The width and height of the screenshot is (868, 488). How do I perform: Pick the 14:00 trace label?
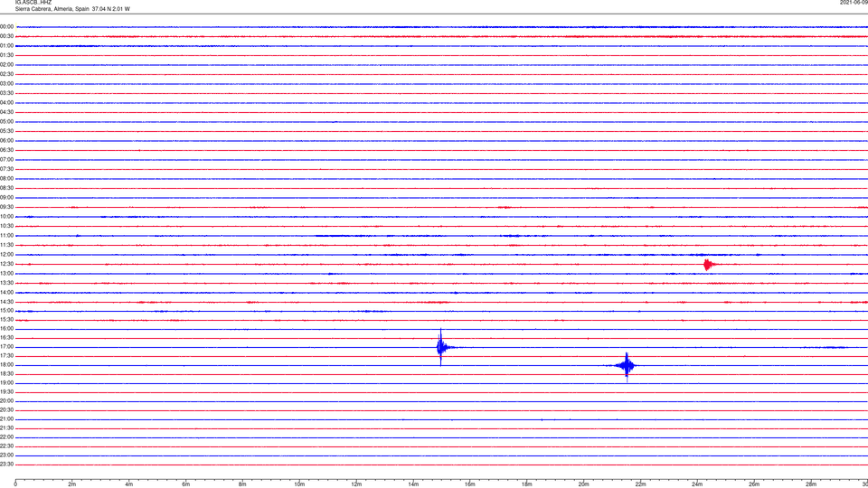pyautogui.click(x=6, y=292)
